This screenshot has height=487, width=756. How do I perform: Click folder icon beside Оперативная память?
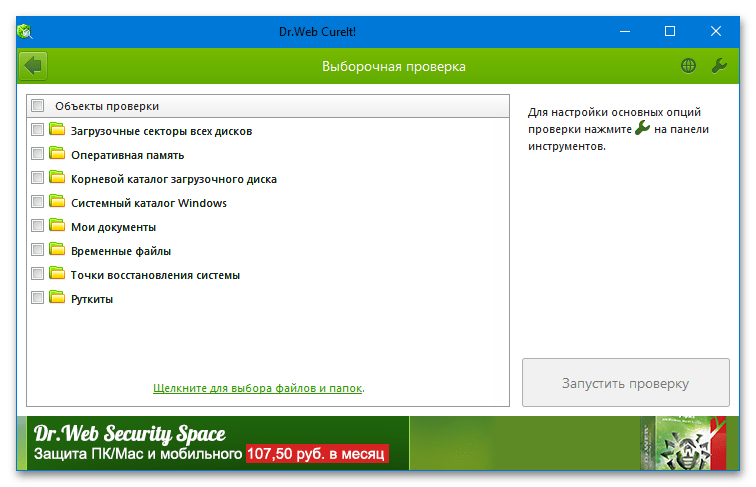point(57,153)
